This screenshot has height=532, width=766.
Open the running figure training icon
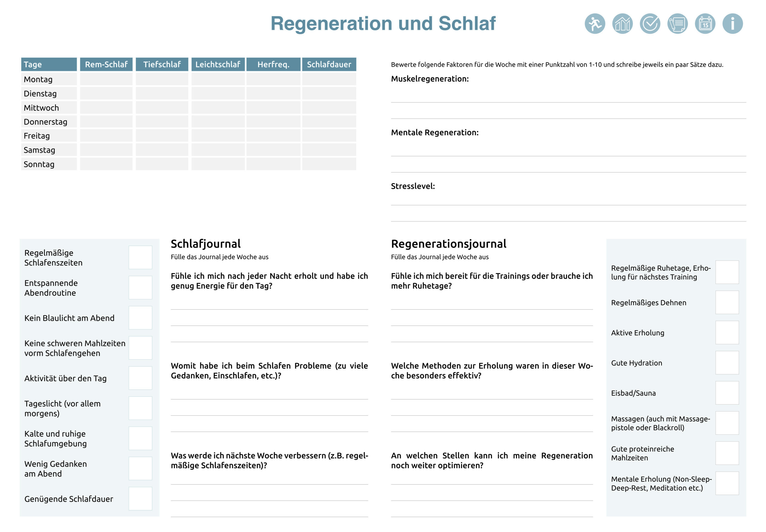tap(595, 24)
